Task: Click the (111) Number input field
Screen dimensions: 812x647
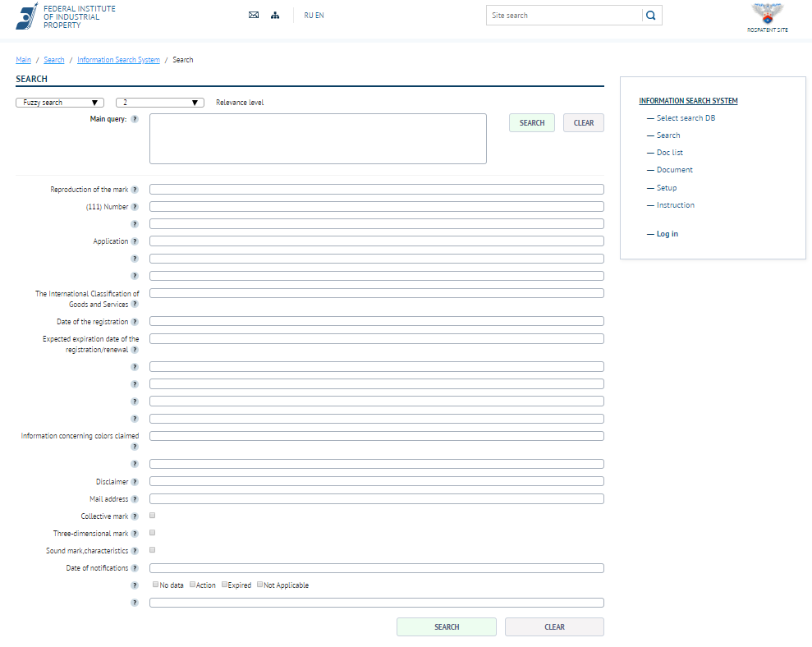Action: pyautogui.click(x=377, y=207)
